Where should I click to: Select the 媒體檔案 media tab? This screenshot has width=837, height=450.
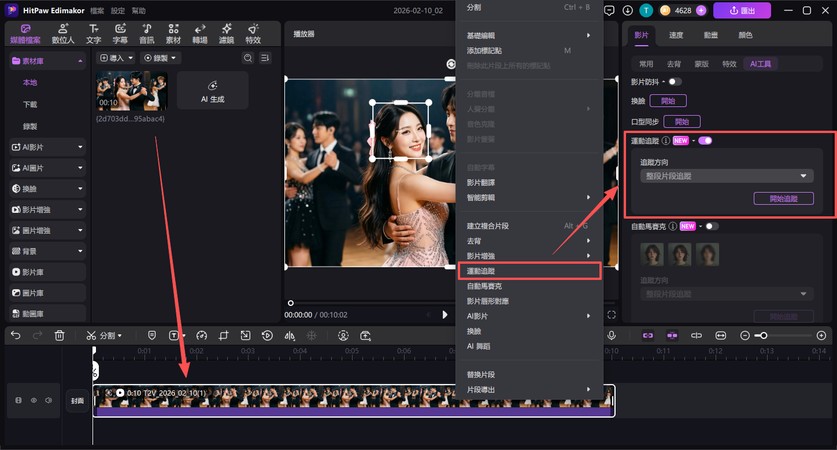(x=25, y=34)
